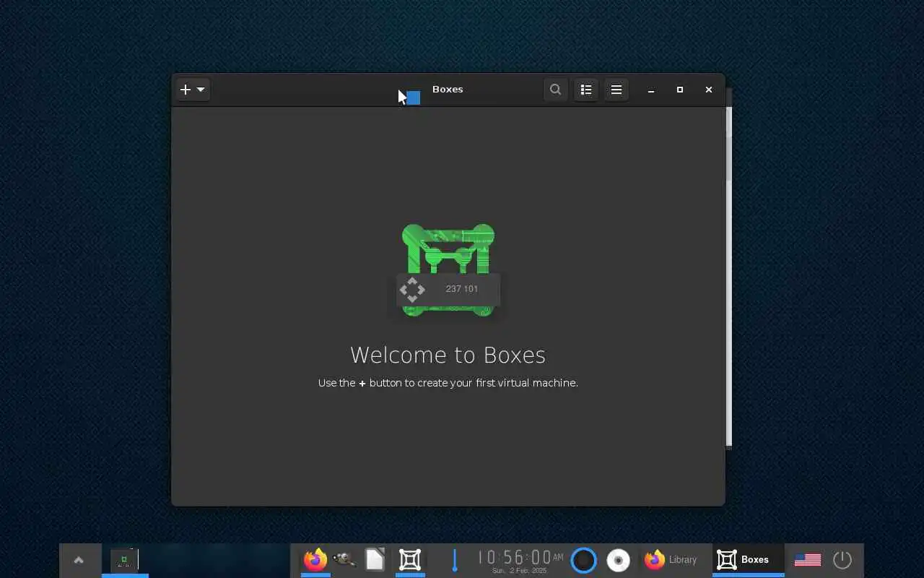Launch Firefox from the panel dock

click(x=315, y=560)
